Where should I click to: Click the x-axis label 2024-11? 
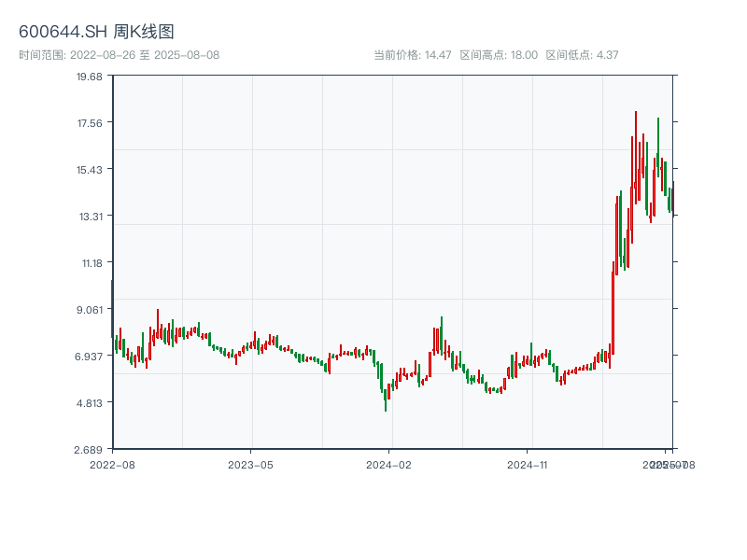[x=528, y=465]
